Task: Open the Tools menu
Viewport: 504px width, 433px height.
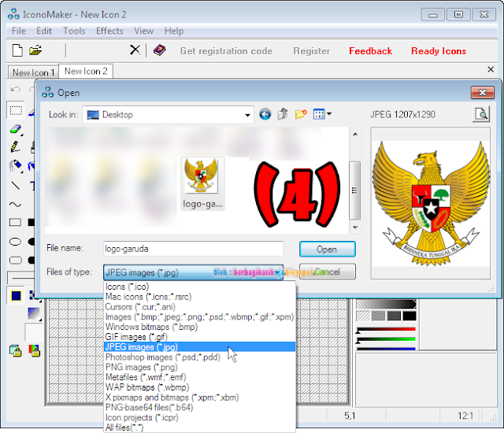Action: 74,31
